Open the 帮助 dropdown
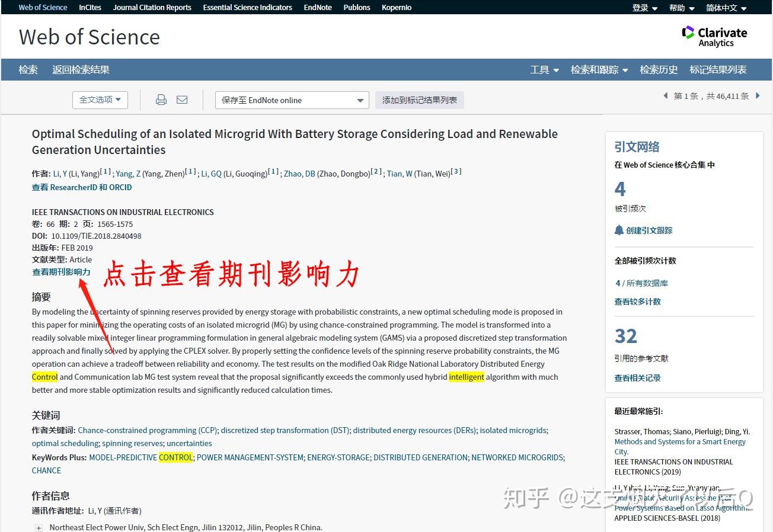The width and height of the screenshot is (773, 532). 682,8
